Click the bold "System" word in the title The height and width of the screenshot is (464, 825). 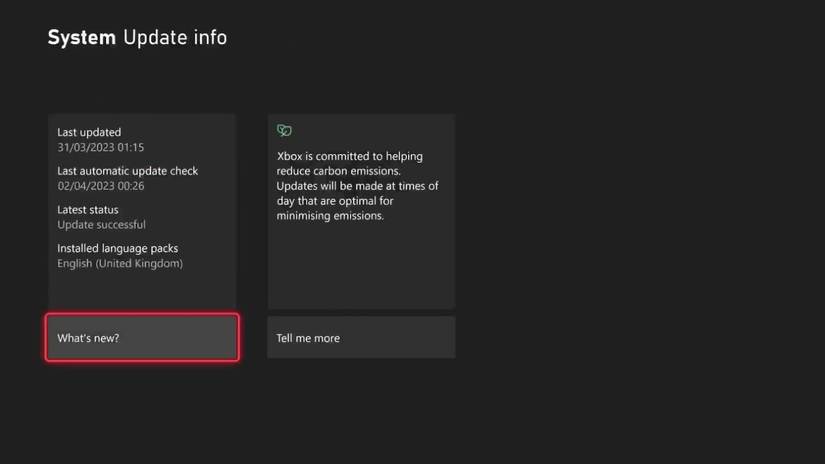click(82, 38)
